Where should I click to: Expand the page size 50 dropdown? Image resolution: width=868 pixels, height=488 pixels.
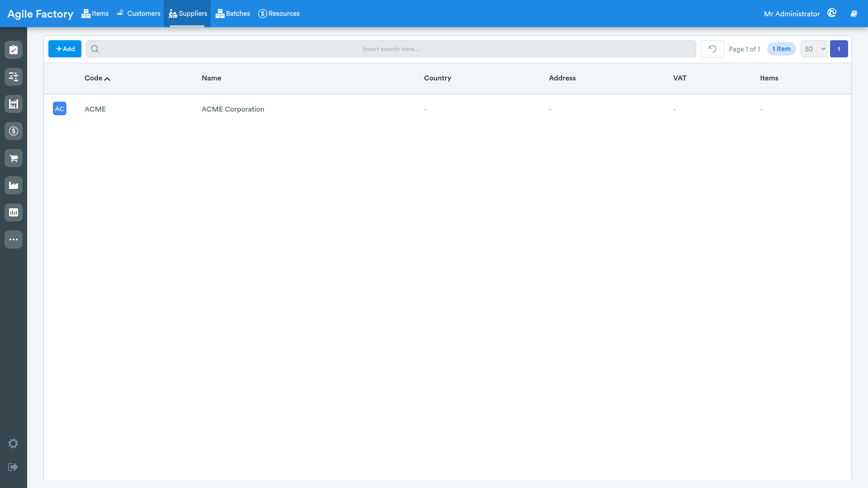pos(814,49)
